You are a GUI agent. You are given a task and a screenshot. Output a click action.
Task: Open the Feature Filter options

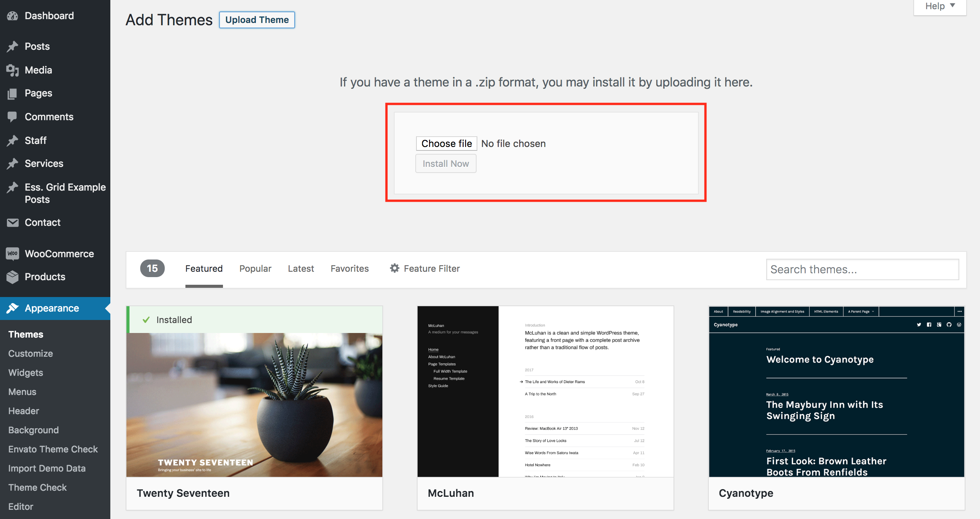click(424, 269)
